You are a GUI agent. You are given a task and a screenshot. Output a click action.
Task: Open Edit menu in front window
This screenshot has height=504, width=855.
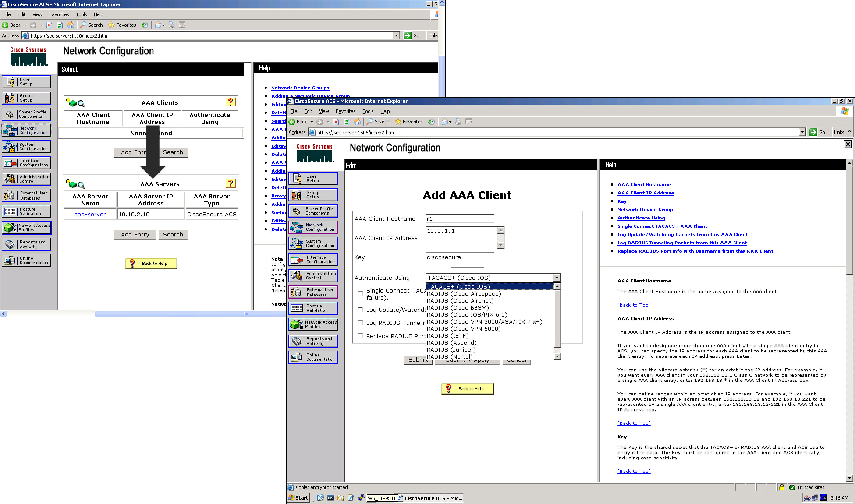point(308,111)
